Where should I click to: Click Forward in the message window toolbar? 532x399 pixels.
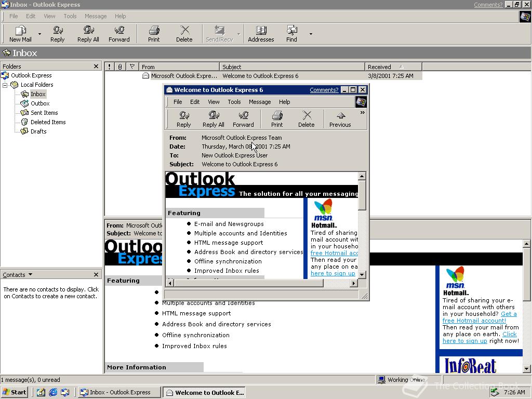coord(243,119)
